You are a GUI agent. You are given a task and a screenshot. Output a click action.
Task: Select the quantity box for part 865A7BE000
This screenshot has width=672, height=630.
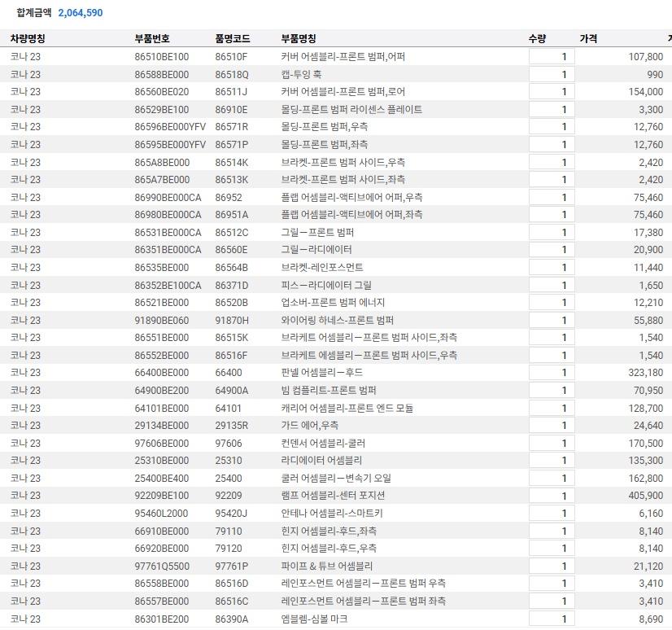pos(552,180)
